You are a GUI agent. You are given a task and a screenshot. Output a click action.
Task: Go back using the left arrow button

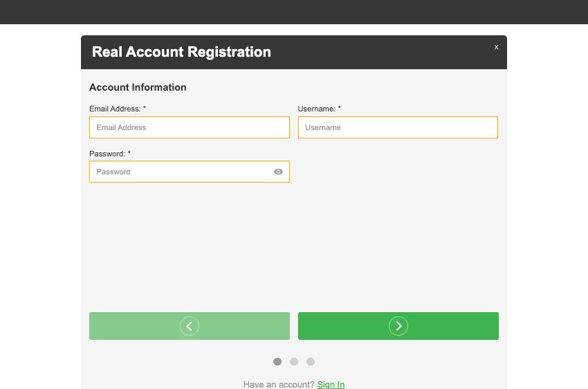(189, 326)
